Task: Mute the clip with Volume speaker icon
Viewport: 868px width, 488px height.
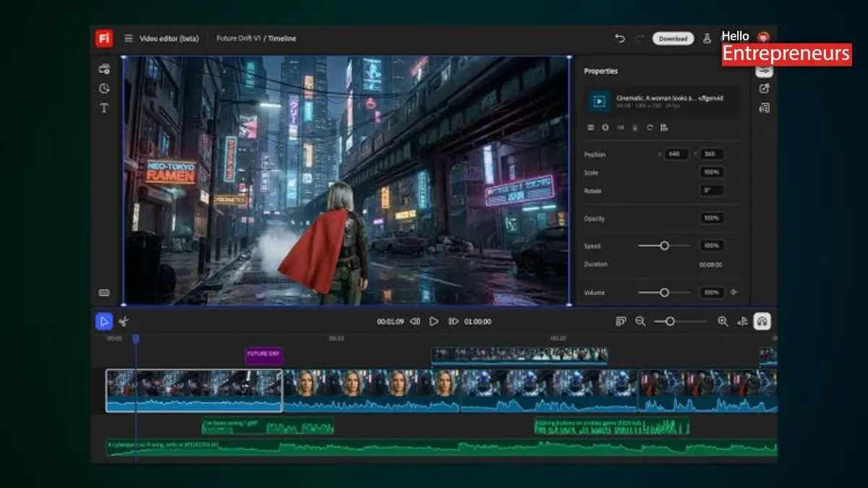Action: tap(734, 293)
